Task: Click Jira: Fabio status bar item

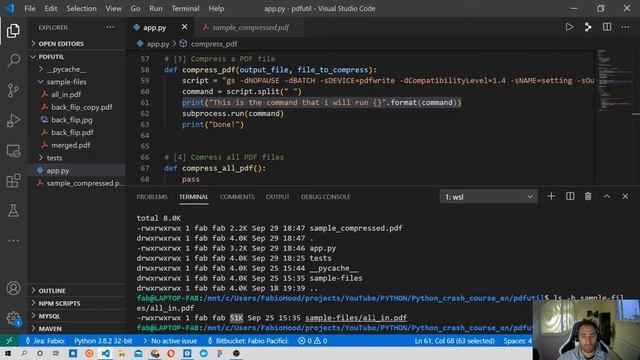Action: [44, 340]
